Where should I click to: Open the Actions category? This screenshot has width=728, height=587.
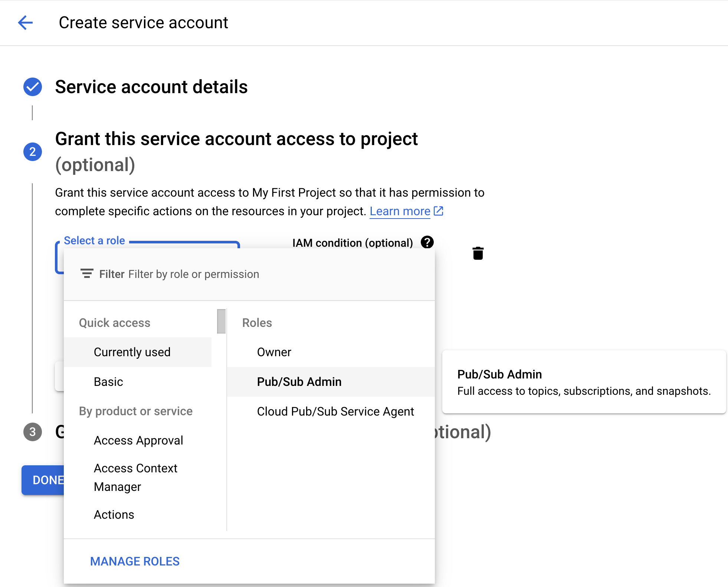114,515
